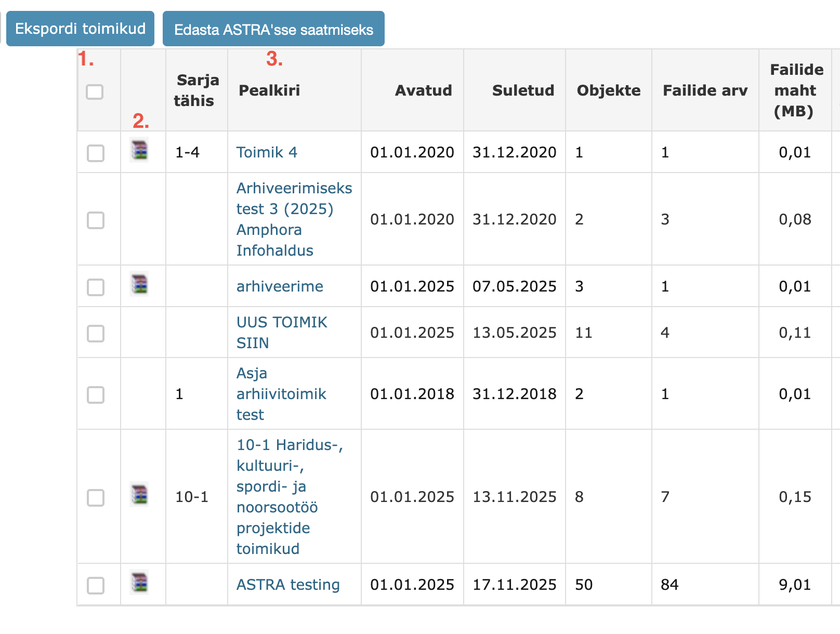Click the Sarja tähis column header

[x=196, y=90]
